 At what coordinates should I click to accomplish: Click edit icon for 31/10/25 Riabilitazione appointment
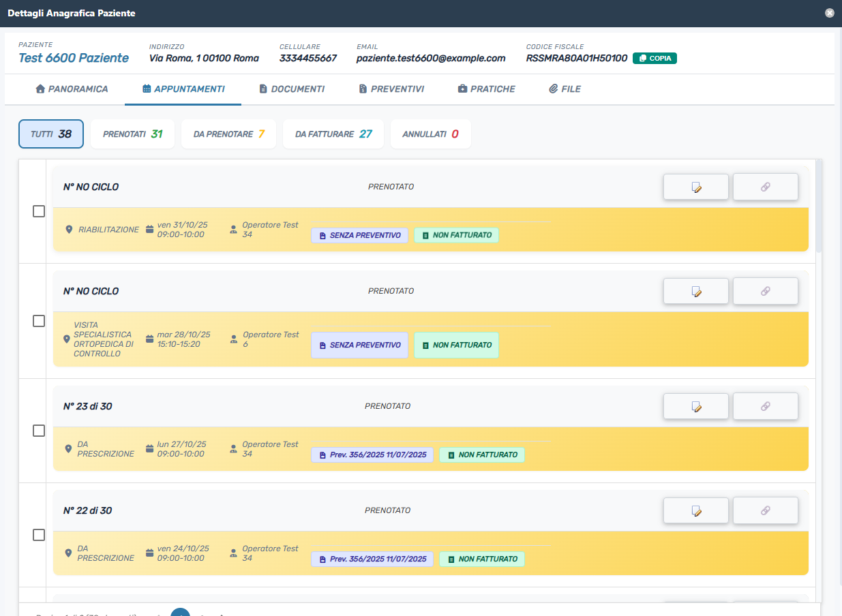(x=695, y=187)
